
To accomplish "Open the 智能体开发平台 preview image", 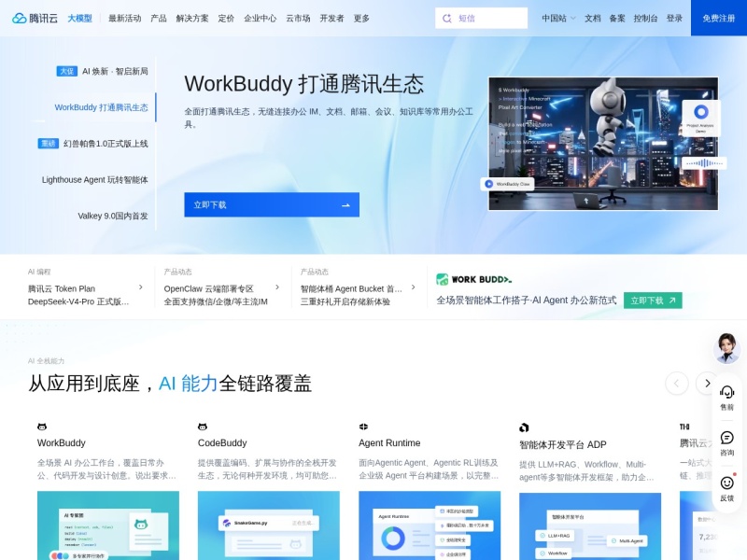I will tap(590, 526).
